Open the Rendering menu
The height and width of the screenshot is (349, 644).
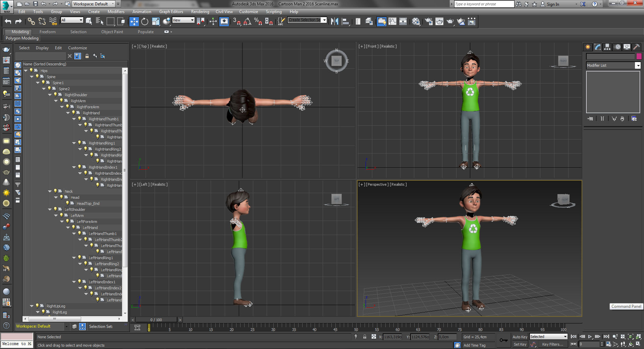[x=200, y=12]
